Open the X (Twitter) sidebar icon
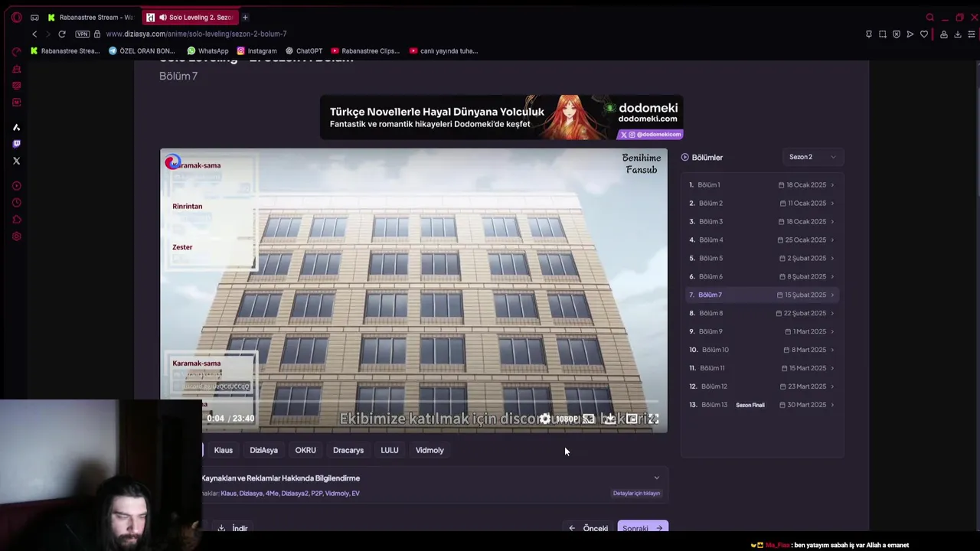Image resolution: width=980 pixels, height=551 pixels. pos(16,161)
